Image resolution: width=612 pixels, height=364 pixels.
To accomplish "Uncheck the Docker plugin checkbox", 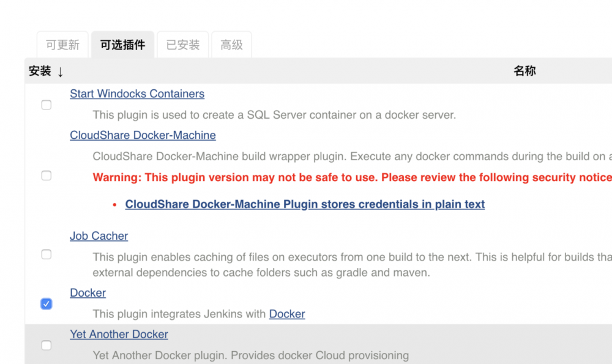I will click(46, 303).
